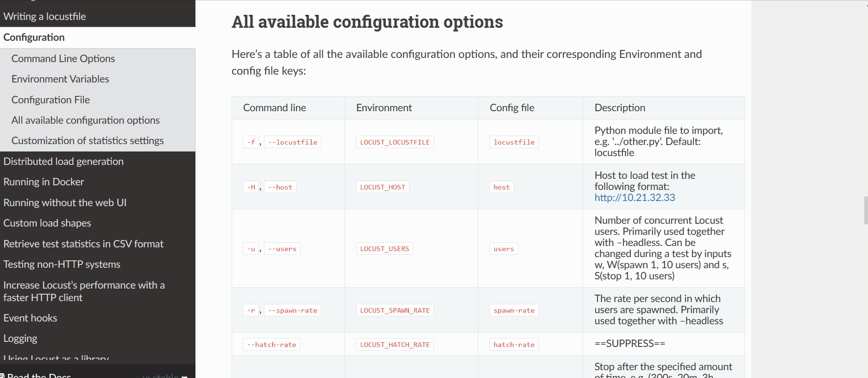
Task: Expand Writing a locustfile section
Action: [44, 17]
